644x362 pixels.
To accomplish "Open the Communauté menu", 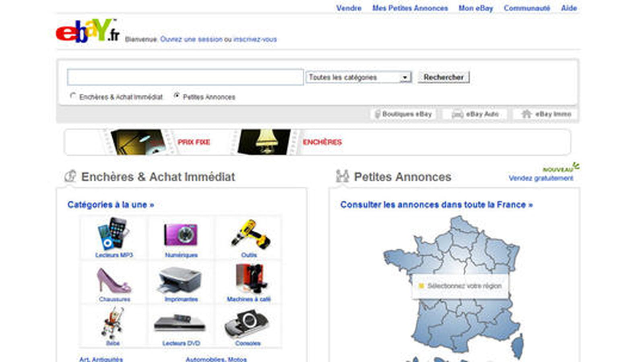I will 527,8.
